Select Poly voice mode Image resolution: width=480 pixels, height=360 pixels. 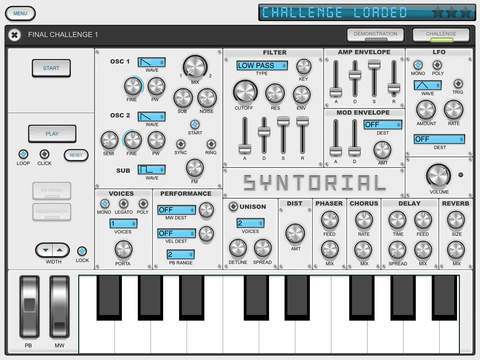143,203
